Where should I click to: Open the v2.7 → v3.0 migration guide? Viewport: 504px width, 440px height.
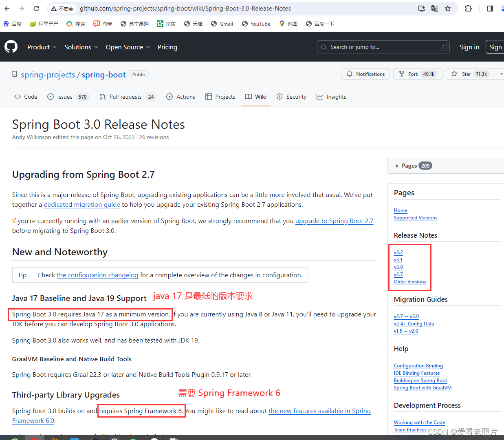point(406,316)
